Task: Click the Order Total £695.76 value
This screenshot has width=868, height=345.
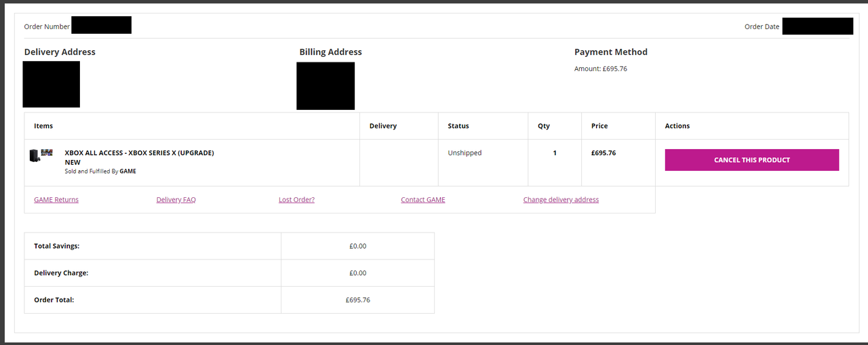Action: coord(357,300)
